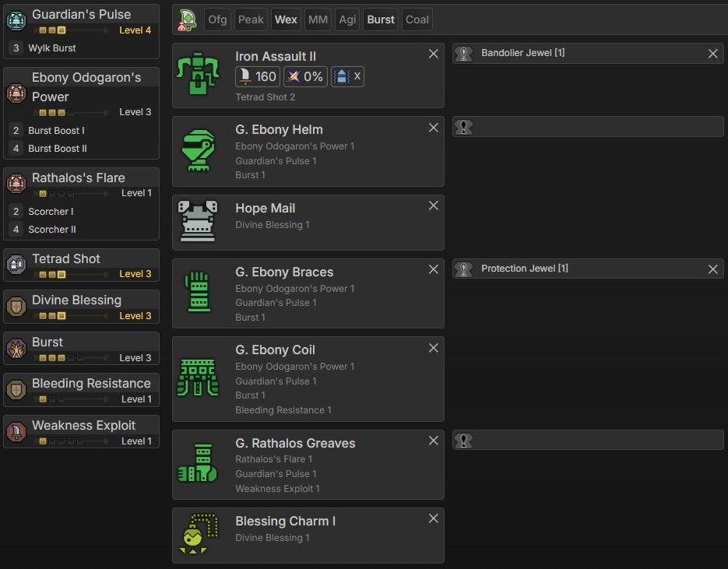Viewport: 728px width, 569px height.
Task: Open the empty G. Ebony Helm decoration slot
Action: coord(588,127)
